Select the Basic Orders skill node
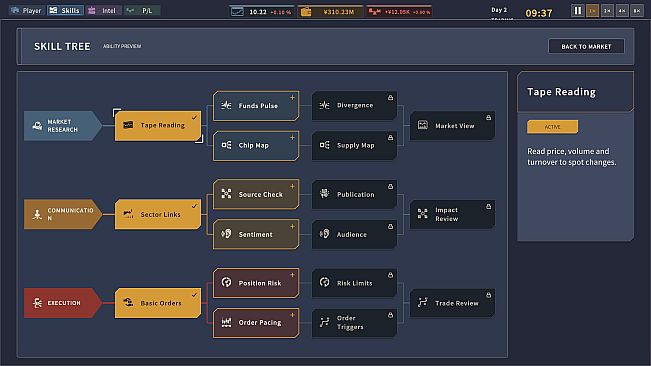The image size is (651, 366). pyautogui.click(x=158, y=303)
